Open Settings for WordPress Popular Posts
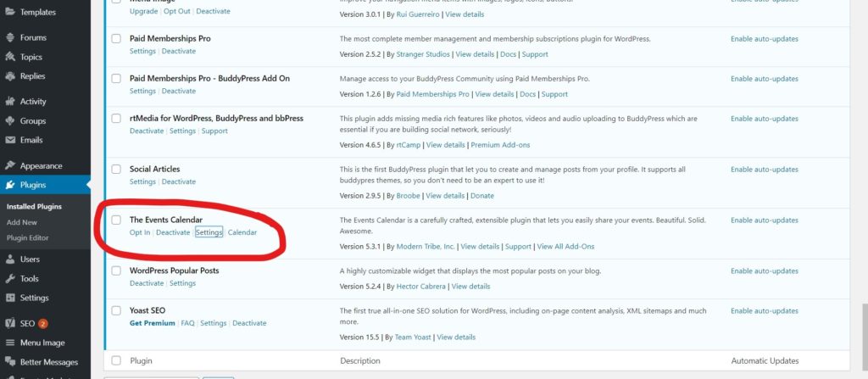Viewport: 868px width, 379px height. click(x=183, y=283)
